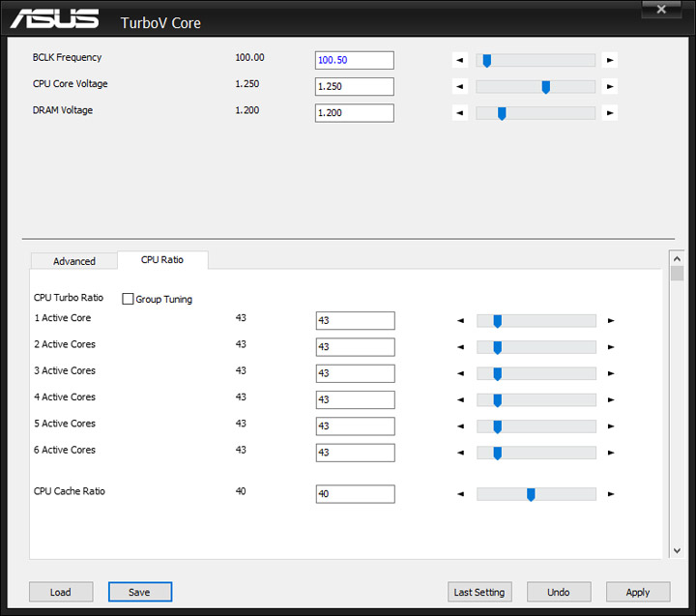The width and height of the screenshot is (696, 616).
Task: Lower 1 Active Core ratio with left arrow
Action: [x=461, y=321]
